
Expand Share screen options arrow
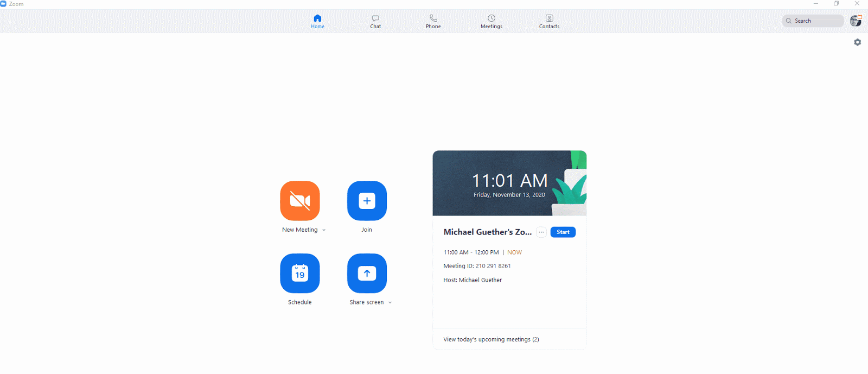(x=390, y=303)
